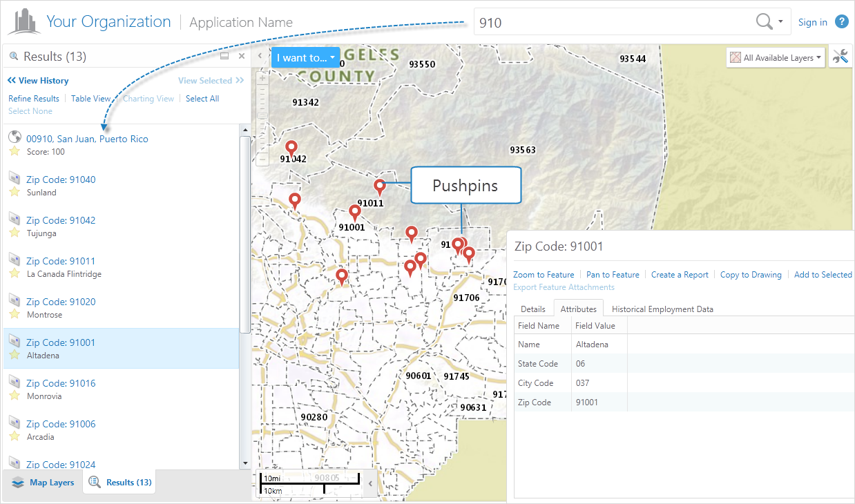This screenshot has width=855, height=504.
Task: Open the tools wrench icon
Action: coord(840,57)
